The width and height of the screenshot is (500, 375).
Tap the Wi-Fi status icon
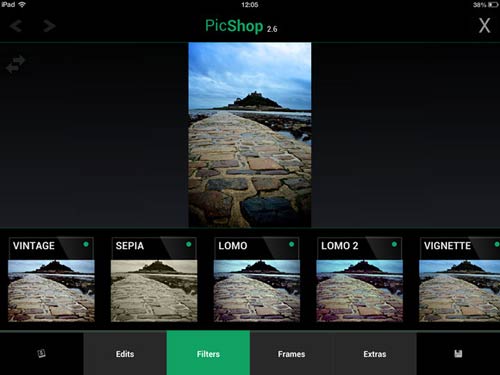(22, 5)
